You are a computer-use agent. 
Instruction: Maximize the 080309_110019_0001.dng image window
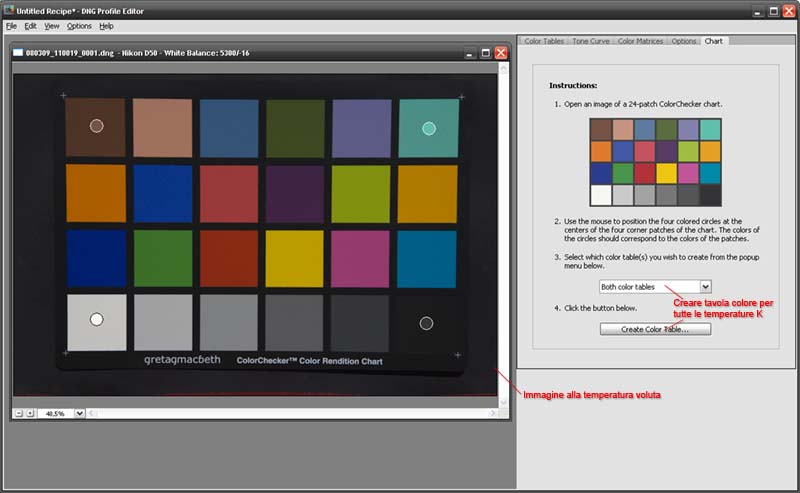[x=485, y=53]
